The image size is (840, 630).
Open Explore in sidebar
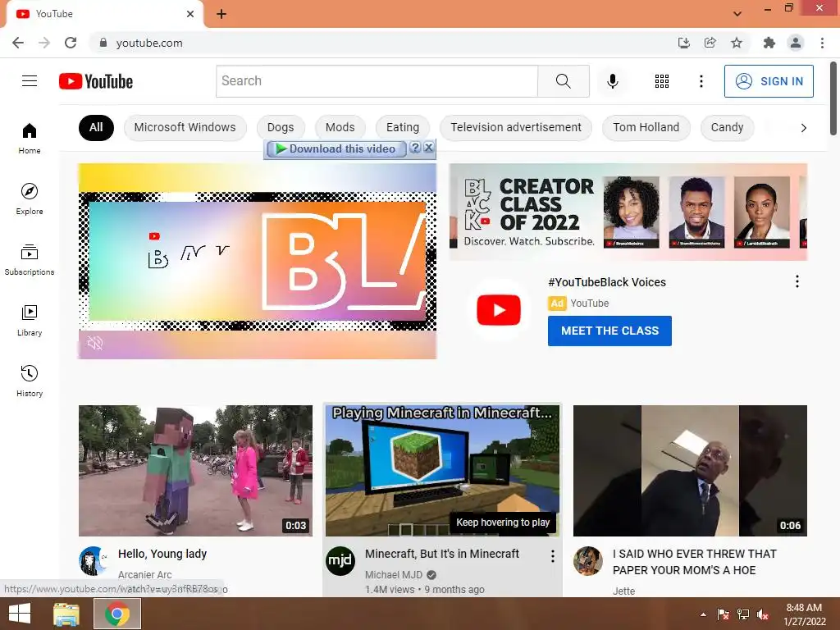[x=30, y=199]
